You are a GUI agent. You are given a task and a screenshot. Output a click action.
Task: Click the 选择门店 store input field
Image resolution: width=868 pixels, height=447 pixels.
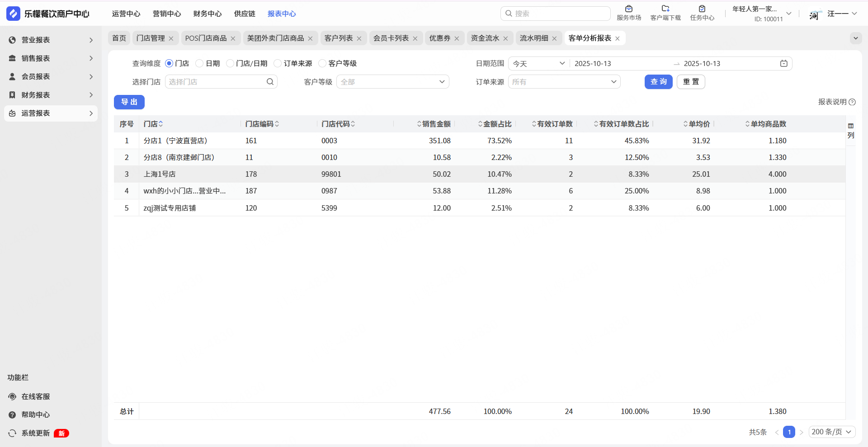217,82
